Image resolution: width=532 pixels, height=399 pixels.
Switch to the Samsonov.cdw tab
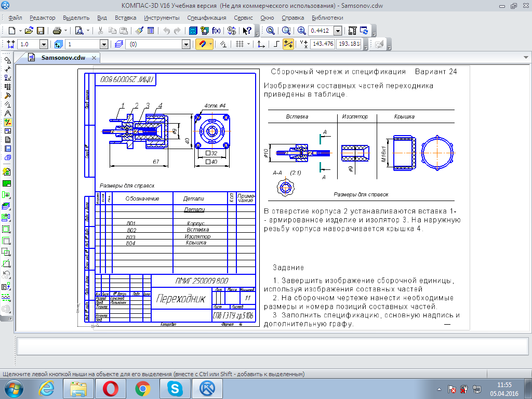63,58
